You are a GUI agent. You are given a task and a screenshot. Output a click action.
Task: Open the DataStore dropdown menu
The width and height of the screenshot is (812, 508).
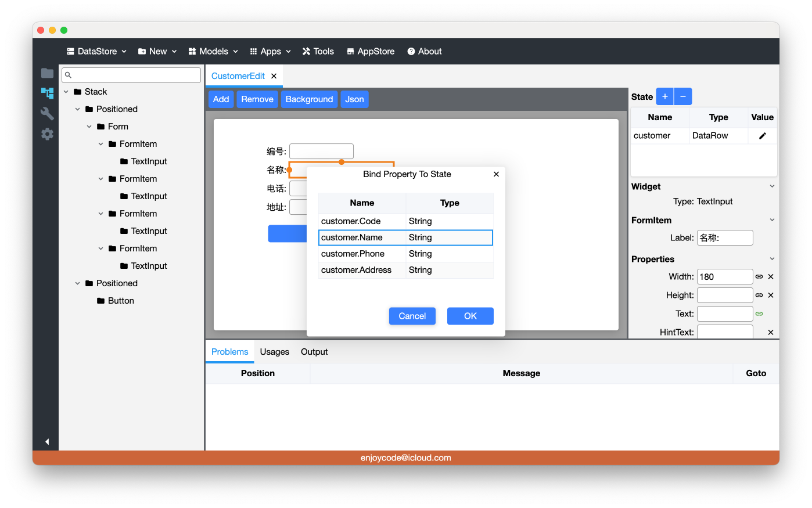point(96,51)
